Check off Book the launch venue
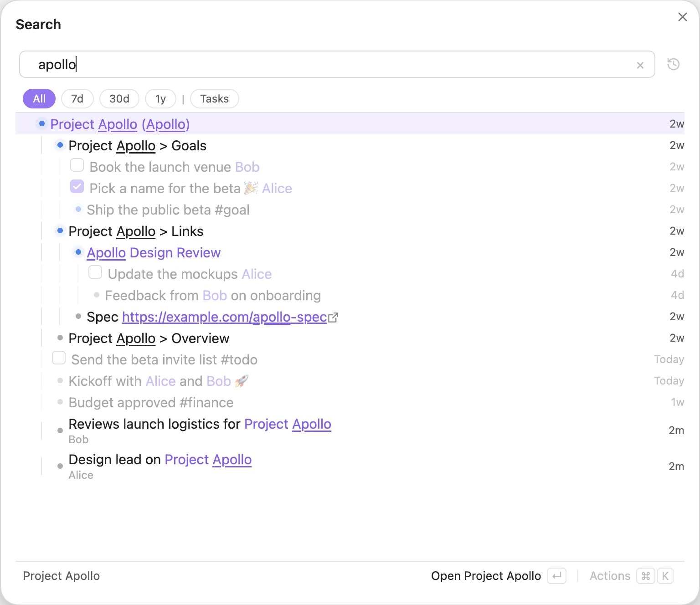The image size is (700, 605). click(77, 165)
